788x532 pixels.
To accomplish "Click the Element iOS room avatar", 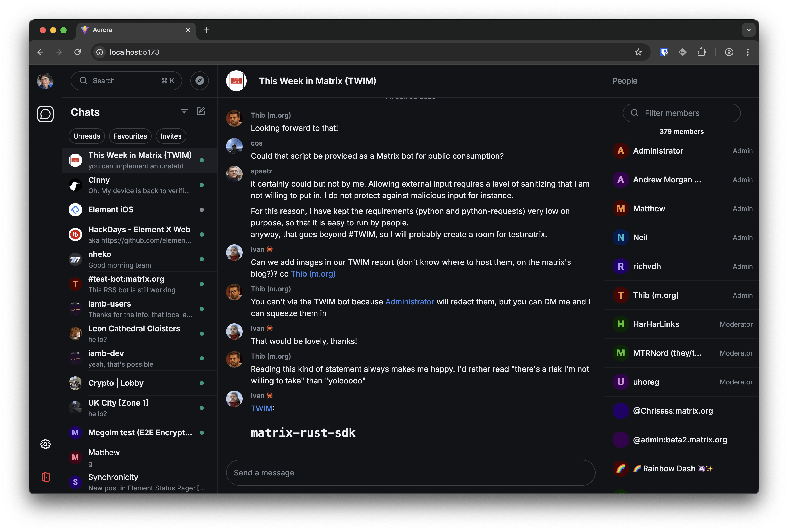I will click(75, 210).
